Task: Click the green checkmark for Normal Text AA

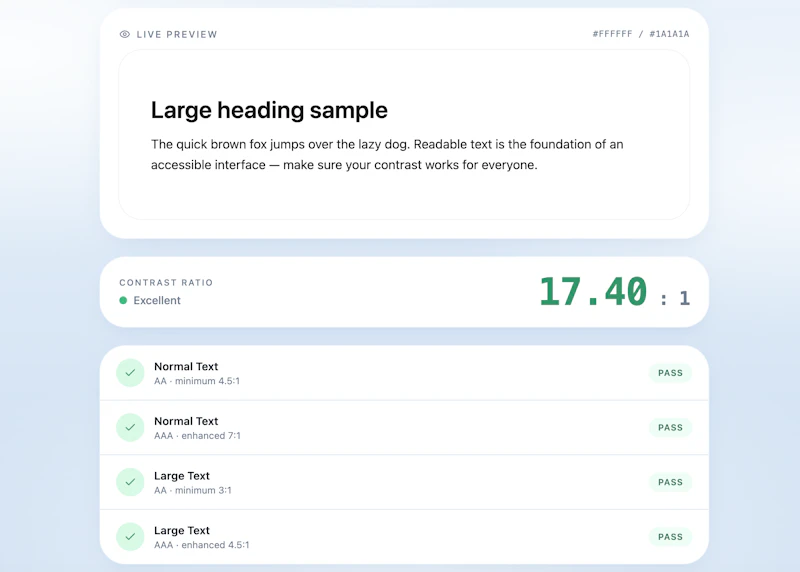Action: [130, 373]
